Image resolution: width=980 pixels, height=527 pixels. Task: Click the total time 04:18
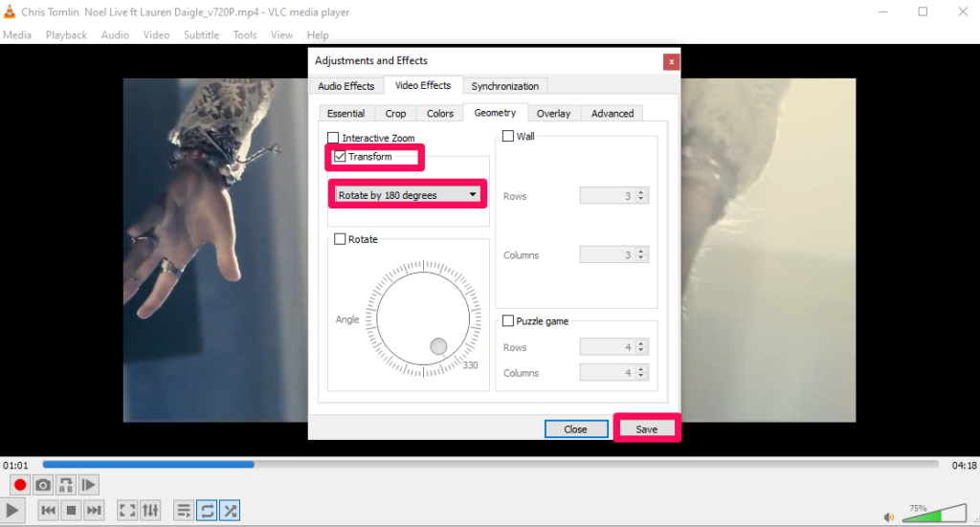click(964, 465)
